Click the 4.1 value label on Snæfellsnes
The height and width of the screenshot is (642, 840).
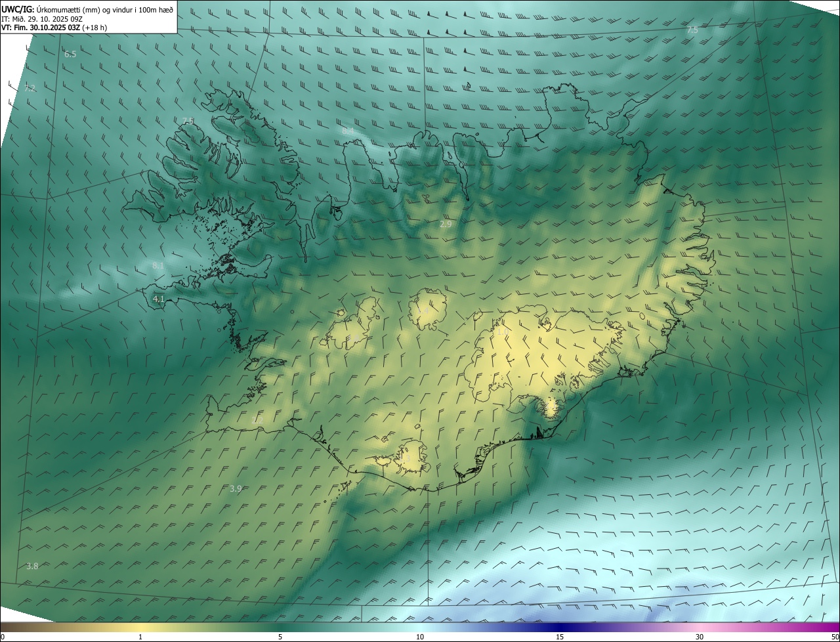pos(158,299)
